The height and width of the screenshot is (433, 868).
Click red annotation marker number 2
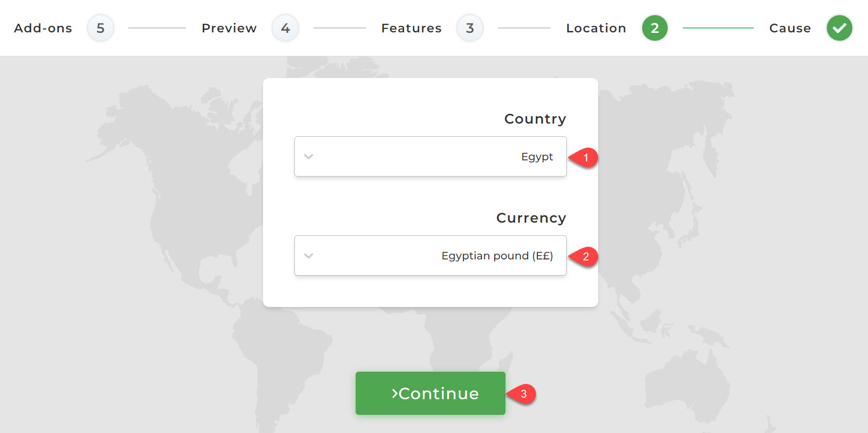[585, 256]
